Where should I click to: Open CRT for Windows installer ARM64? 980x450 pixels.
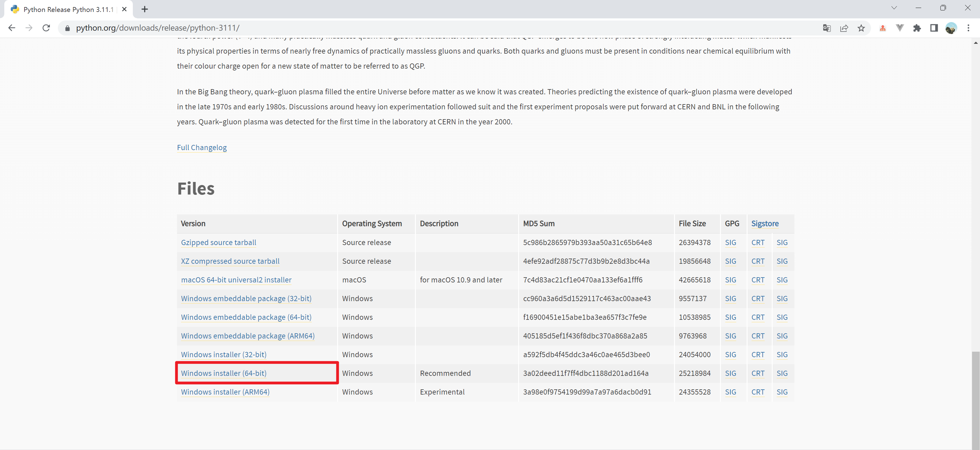(758, 392)
